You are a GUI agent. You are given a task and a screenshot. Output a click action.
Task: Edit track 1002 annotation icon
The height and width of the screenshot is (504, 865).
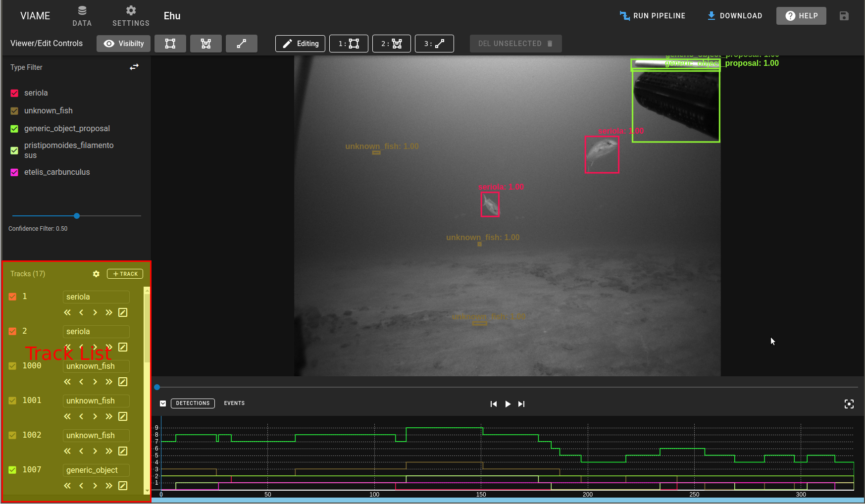[123, 451]
